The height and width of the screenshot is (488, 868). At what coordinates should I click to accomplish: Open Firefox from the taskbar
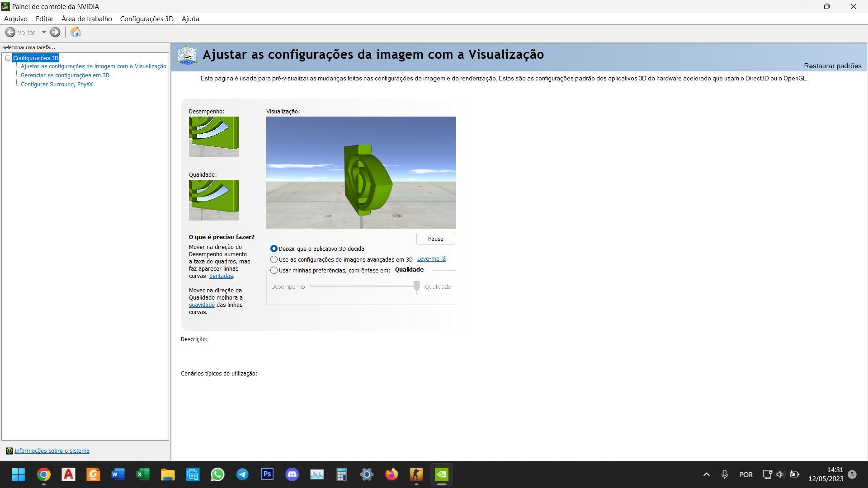(x=392, y=474)
